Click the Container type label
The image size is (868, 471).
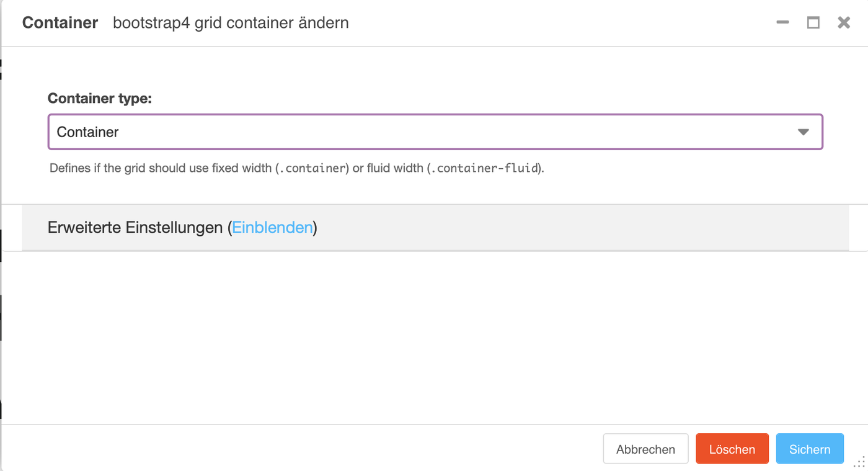tap(100, 98)
